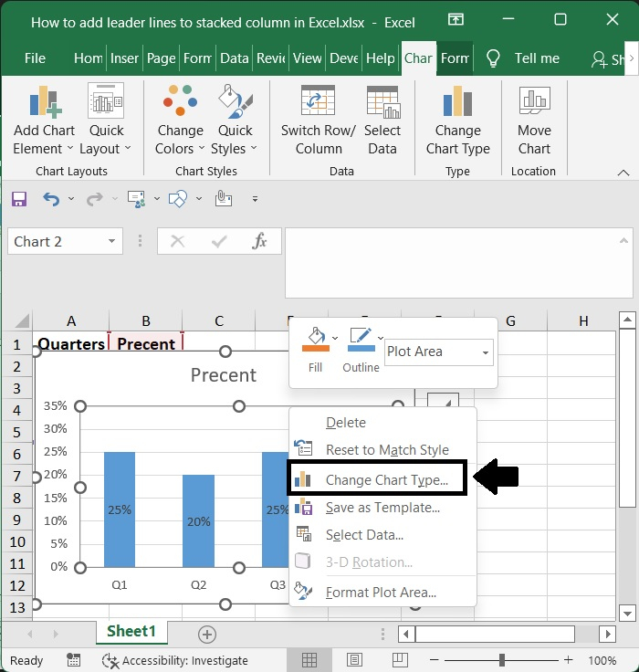Switch to Page Layout view

click(354, 660)
